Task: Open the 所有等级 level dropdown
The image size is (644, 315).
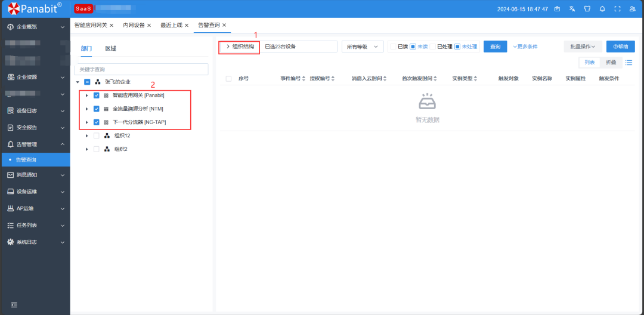Action: [x=363, y=47]
